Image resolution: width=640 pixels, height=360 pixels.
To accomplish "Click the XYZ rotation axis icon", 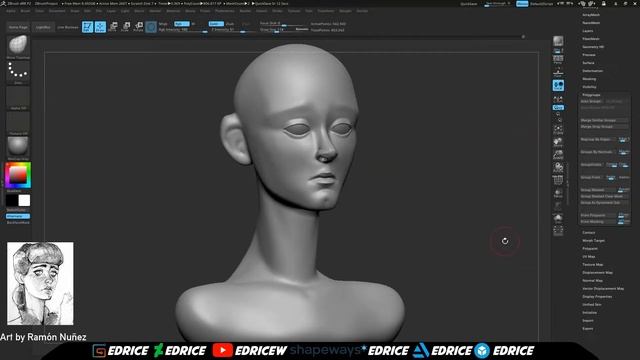I will point(558,99).
